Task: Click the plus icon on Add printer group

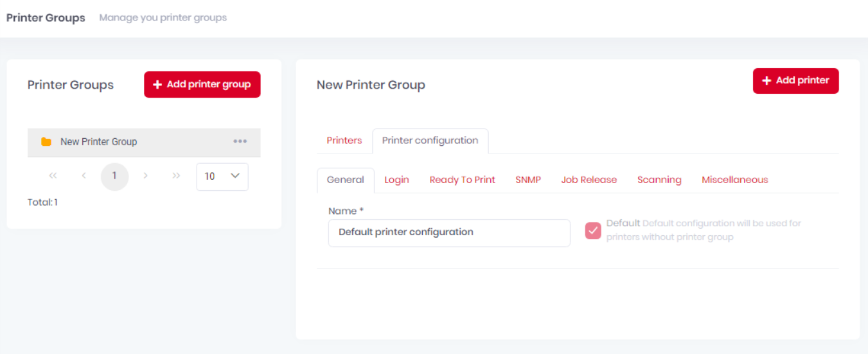Action: click(157, 85)
